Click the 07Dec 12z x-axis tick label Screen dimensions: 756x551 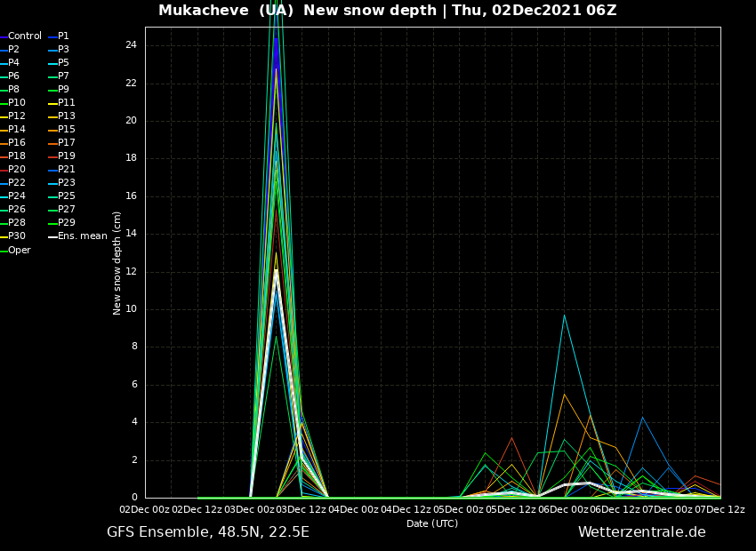click(x=719, y=509)
